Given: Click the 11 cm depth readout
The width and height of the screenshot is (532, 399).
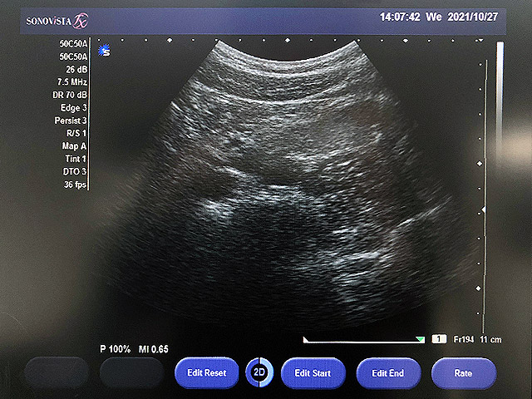Looking at the screenshot, I should [490, 339].
